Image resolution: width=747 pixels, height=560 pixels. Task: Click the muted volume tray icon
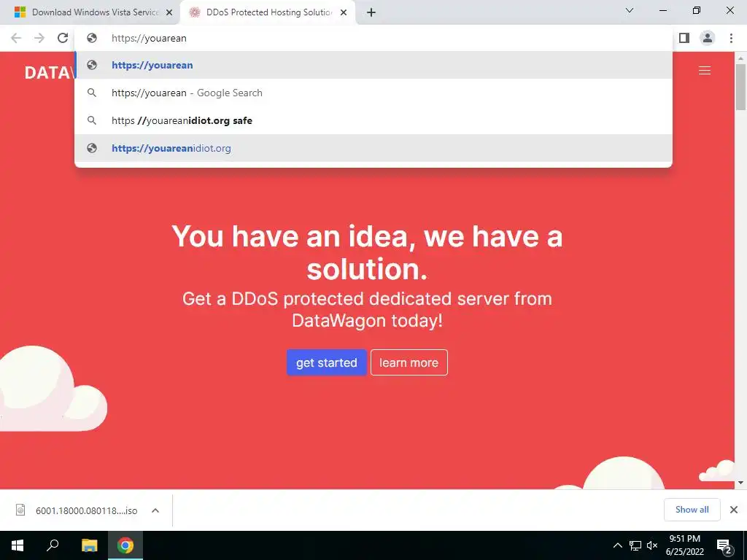[x=652, y=545]
